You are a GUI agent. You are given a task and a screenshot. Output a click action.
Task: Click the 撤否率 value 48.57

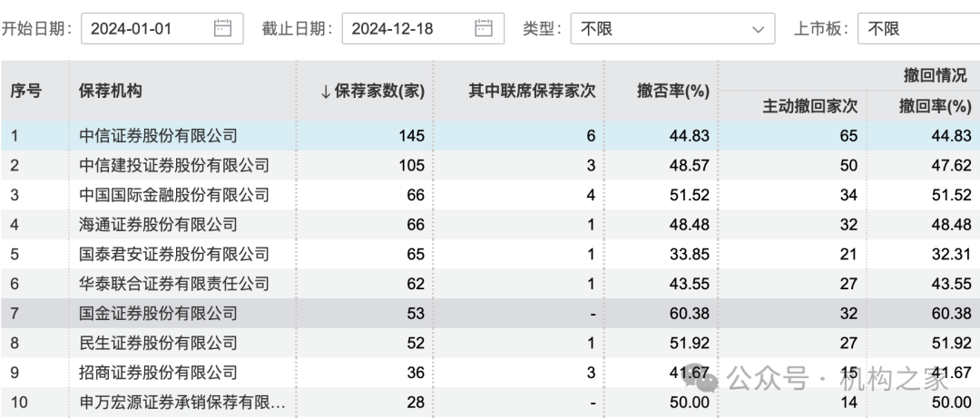[690, 165]
